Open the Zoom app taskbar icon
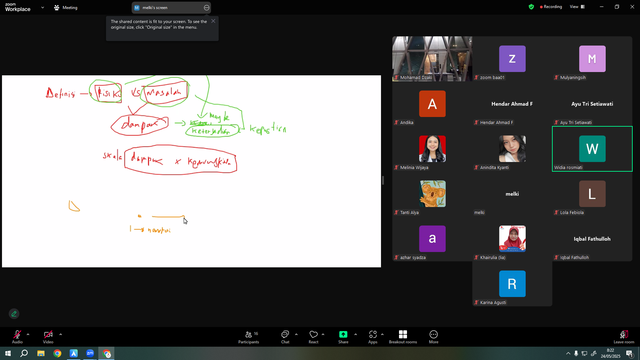This screenshot has height=360, width=640. click(x=90, y=353)
